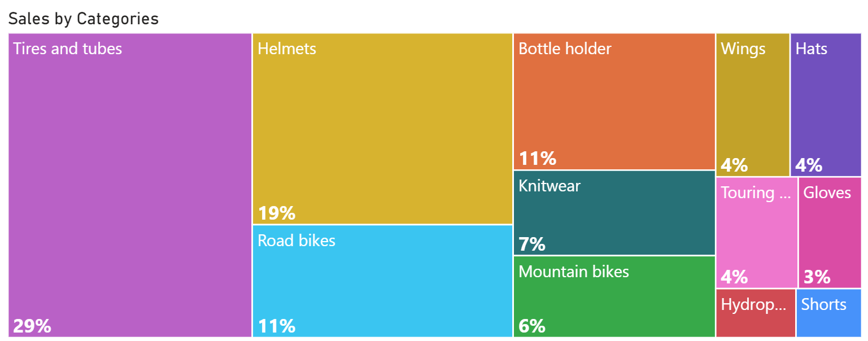Click the 11% label in Bottle holder
This screenshot has width=868, height=341.
538,159
